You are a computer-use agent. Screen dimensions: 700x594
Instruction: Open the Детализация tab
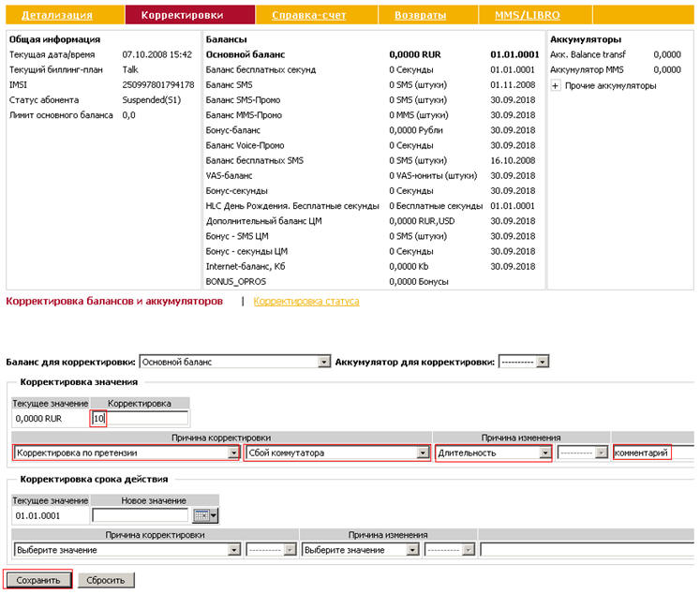click(x=57, y=15)
